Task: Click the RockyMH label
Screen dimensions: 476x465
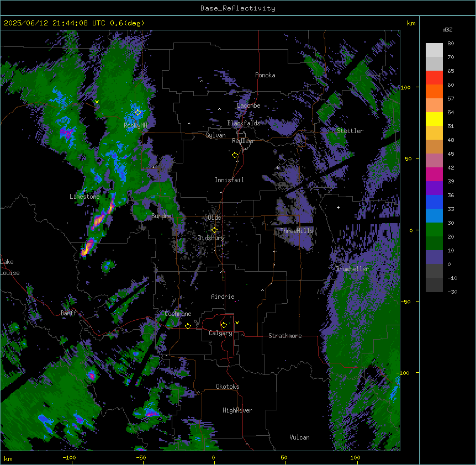Action: pyautogui.click(x=135, y=125)
